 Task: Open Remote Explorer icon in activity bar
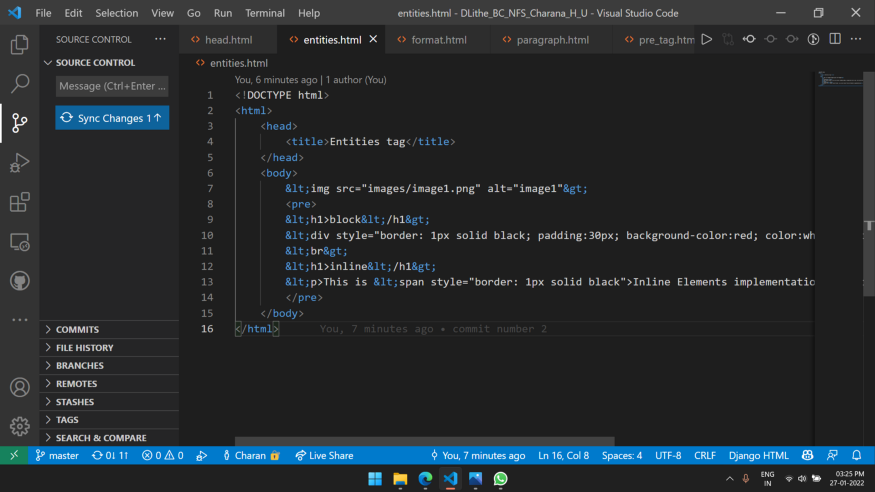point(20,242)
